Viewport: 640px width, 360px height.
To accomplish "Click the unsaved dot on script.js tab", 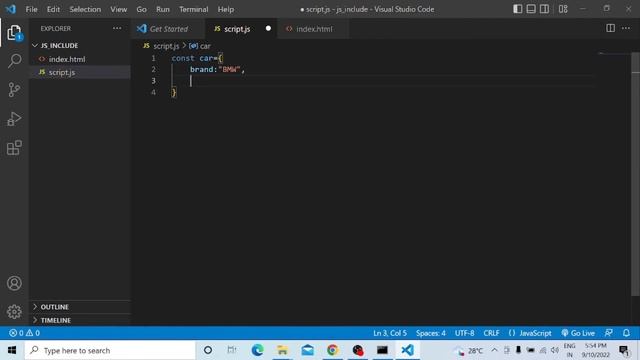I will pyautogui.click(x=268, y=29).
